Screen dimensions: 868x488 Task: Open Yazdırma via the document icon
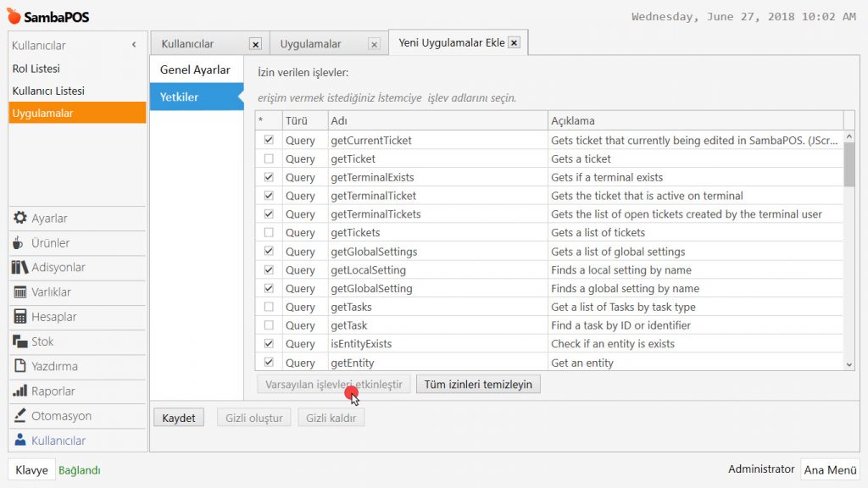point(19,367)
